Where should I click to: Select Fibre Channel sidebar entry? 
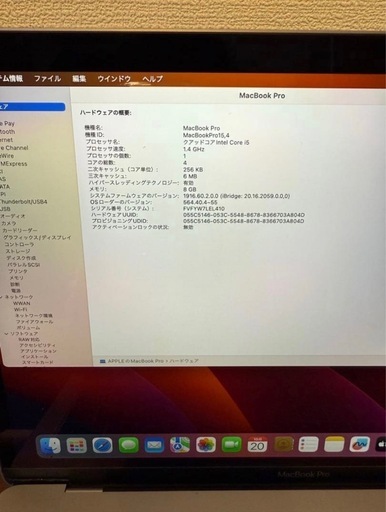coord(14,148)
